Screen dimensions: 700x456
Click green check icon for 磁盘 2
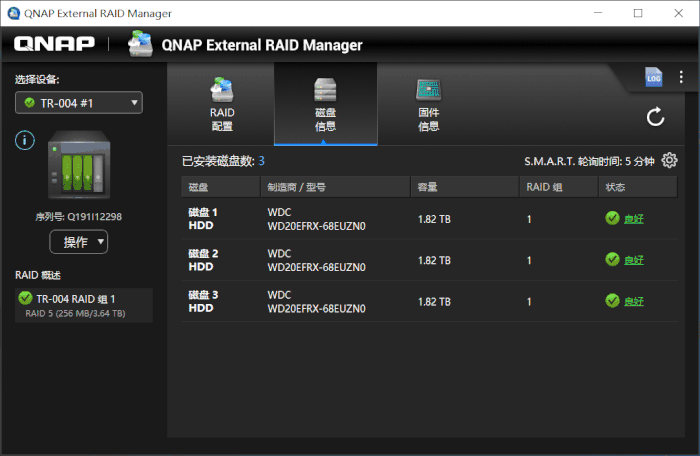tap(612, 259)
